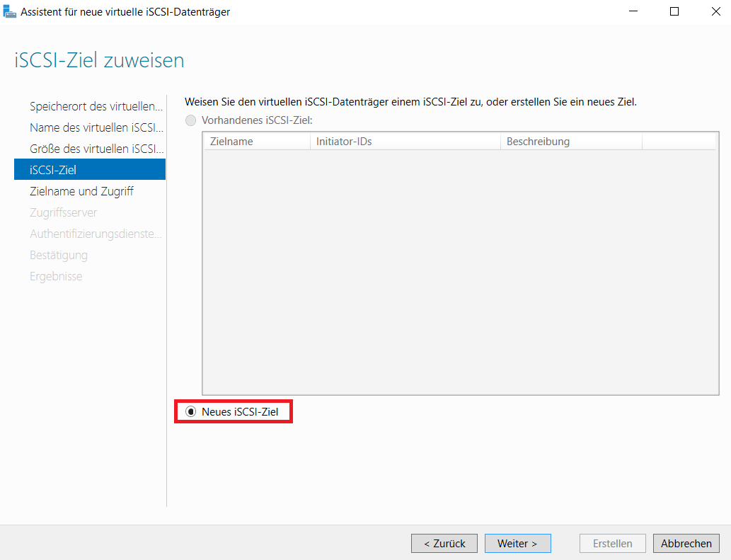This screenshot has width=731, height=560.
Task: Click the greyed-out 'Zugriffsserver' step
Action: (x=64, y=212)
